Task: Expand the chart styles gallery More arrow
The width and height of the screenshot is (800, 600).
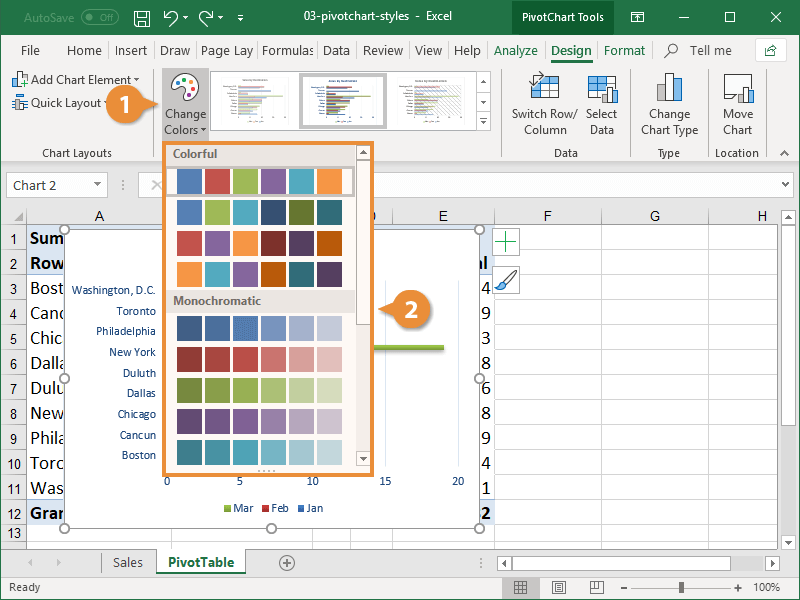Action: tap(483, 122)
